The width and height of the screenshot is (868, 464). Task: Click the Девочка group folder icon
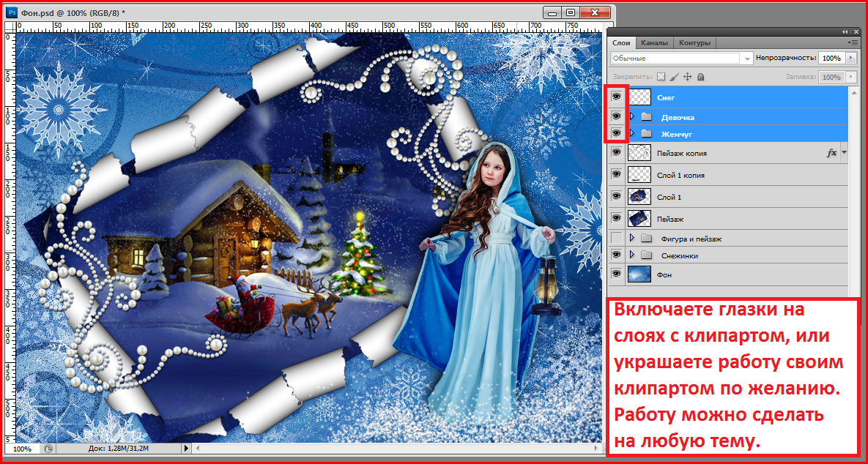coord(646,116)
